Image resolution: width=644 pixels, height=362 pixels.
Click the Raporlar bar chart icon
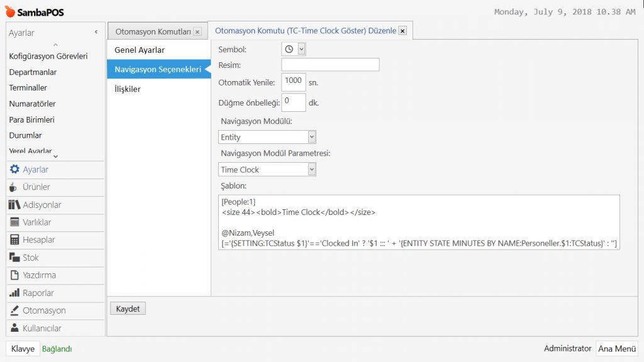click(15, 293)
